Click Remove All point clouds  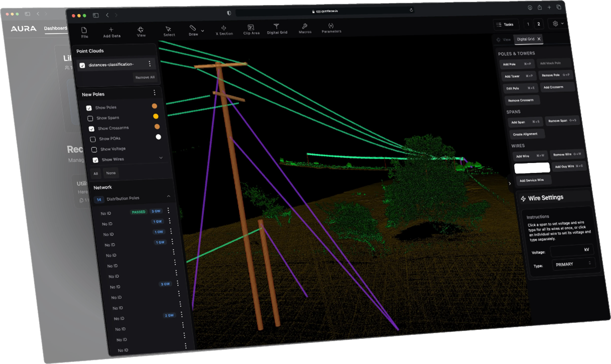point(145,77)
